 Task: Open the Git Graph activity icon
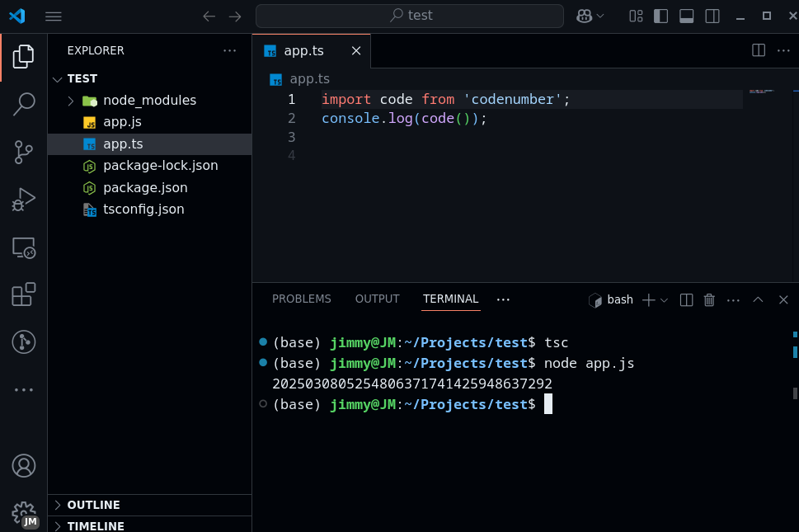[x=23, y=342]
